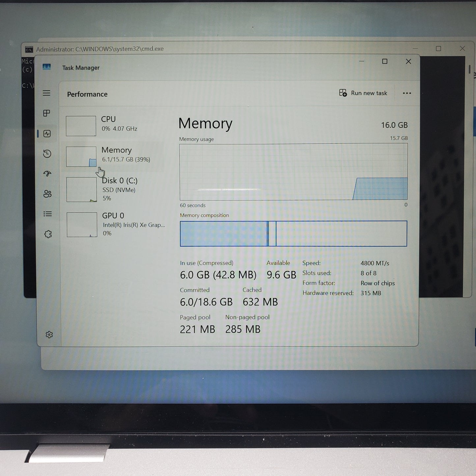Open Task Manager settings gear
The width and height of the screenshot is (476, 476).
[x=49, y=334]
